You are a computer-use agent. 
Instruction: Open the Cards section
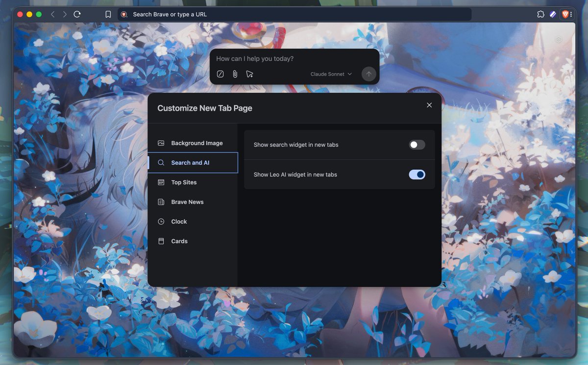(x=193, y=241)
